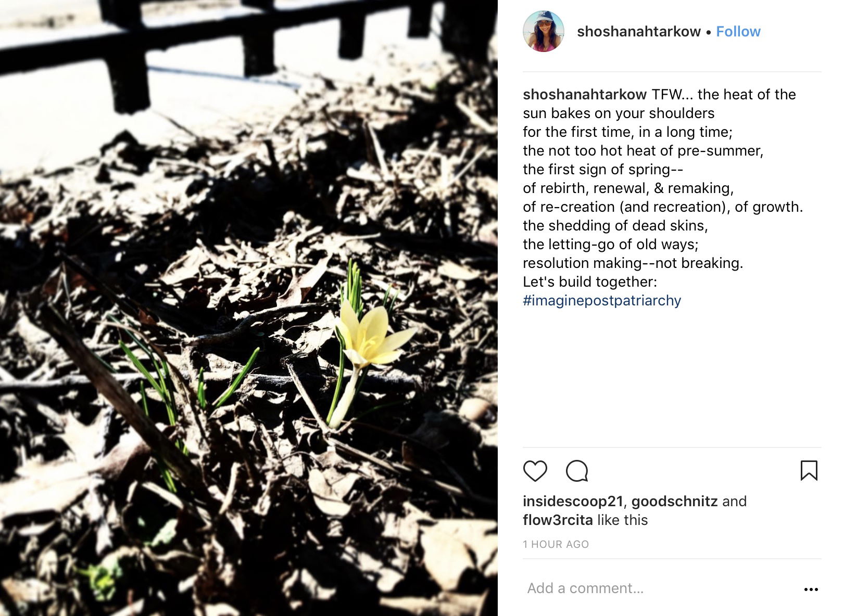Open shoshanahtarkow username in caption
Viewport: 844px width, 616px height.
click(584, 94)
